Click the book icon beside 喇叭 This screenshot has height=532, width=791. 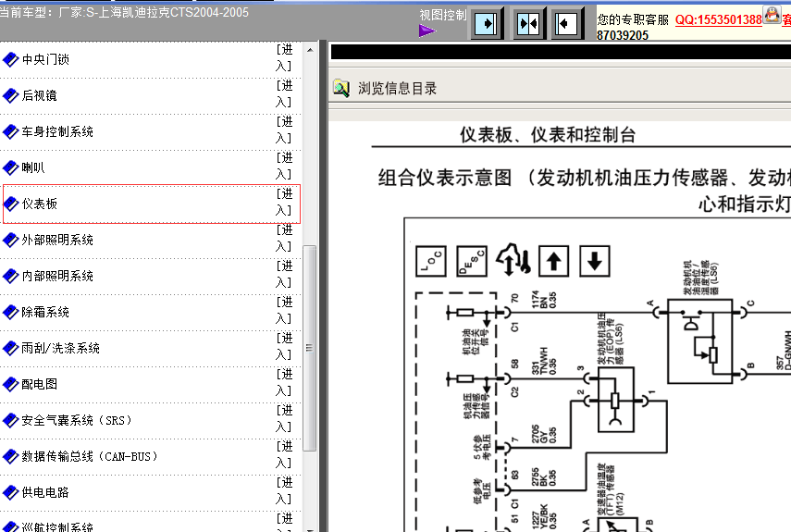pos(10,167)
